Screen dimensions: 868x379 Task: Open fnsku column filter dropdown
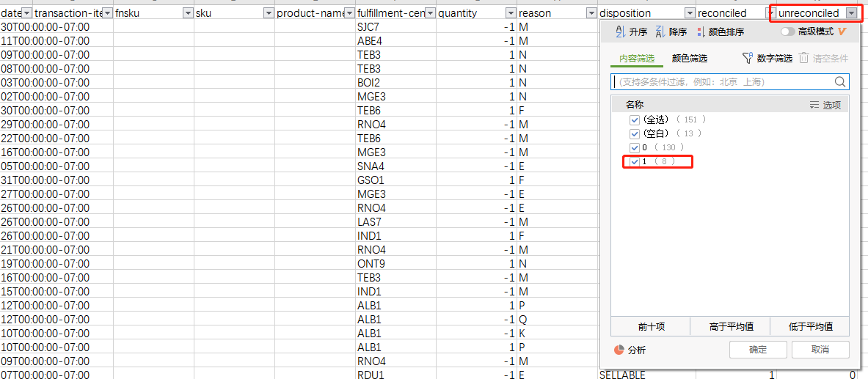click(188, 13)
